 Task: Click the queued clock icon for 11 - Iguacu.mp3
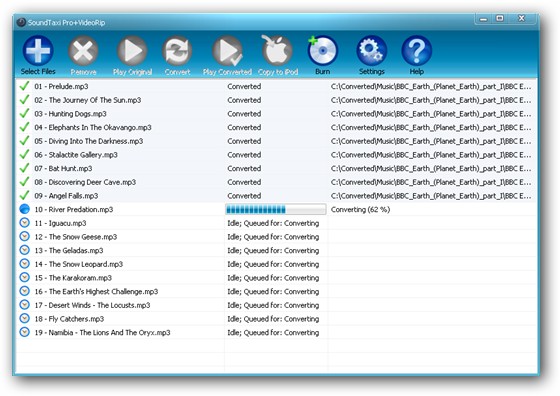coord(24,223)
